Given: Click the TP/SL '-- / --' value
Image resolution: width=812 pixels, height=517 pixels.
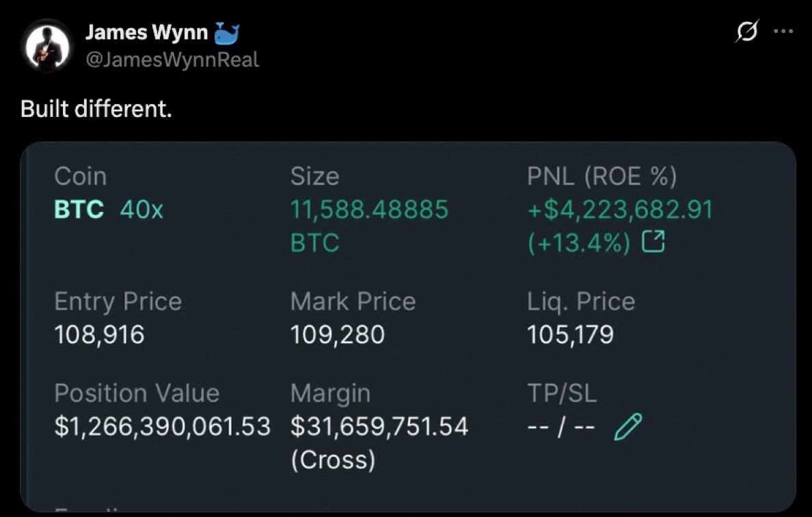Looking at the screenshot, I should (561, 427).
